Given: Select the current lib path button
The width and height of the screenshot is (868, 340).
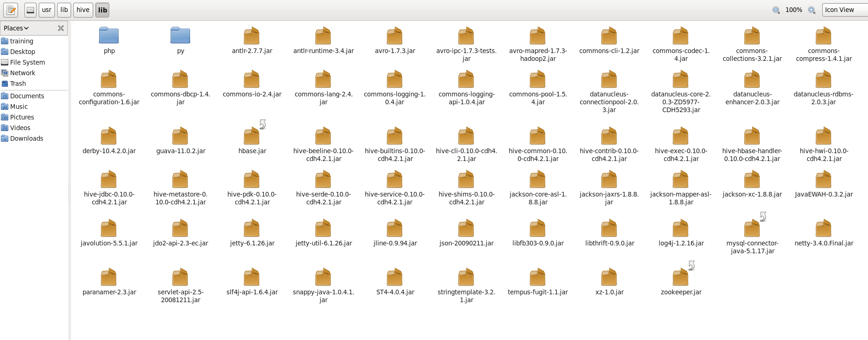Looking at the screenshot, I should coord(102,10).
